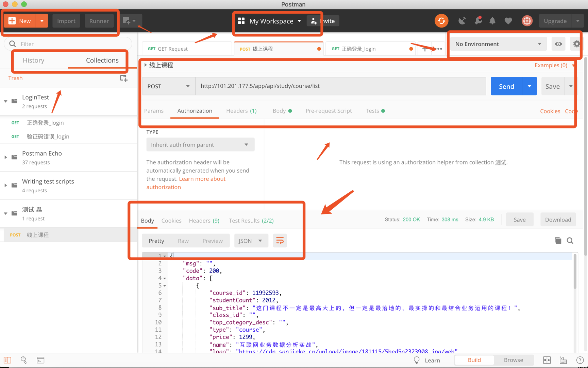Screen dimensions: 588x368
Task: Open the Params tab
Action: [x=154, y=111]
